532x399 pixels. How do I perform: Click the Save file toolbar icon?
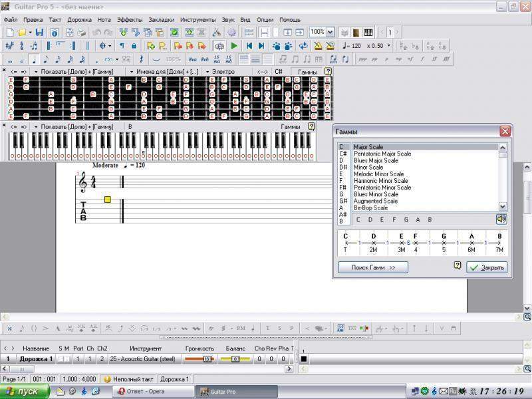point(39,32)
